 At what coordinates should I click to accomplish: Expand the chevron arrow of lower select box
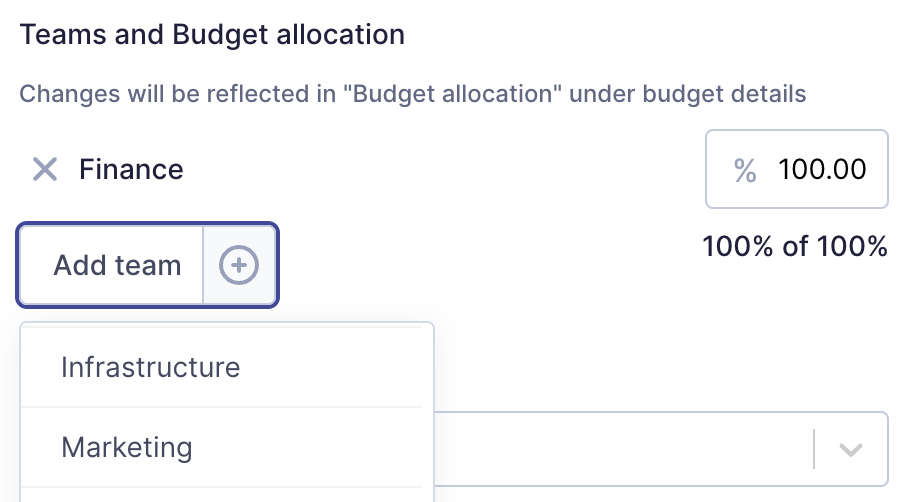pos(850,450)
